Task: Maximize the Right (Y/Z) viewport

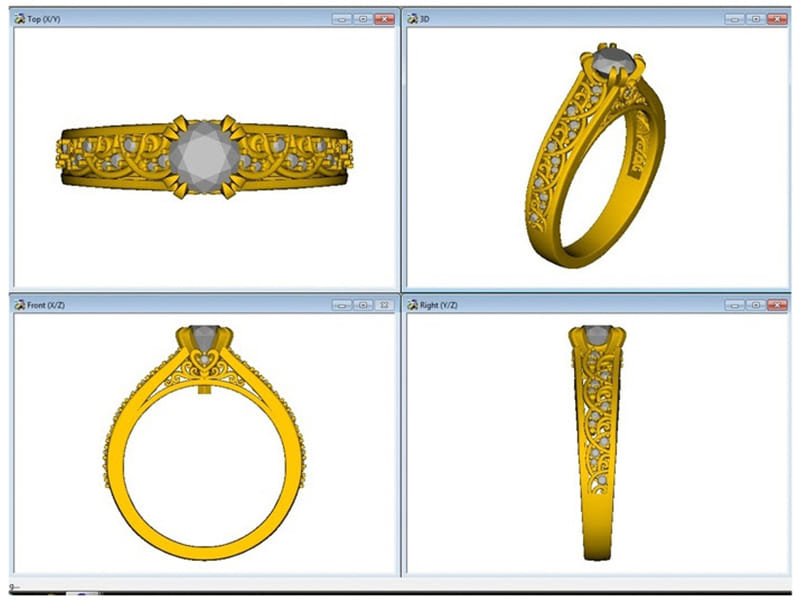Action: pos(755,304)
